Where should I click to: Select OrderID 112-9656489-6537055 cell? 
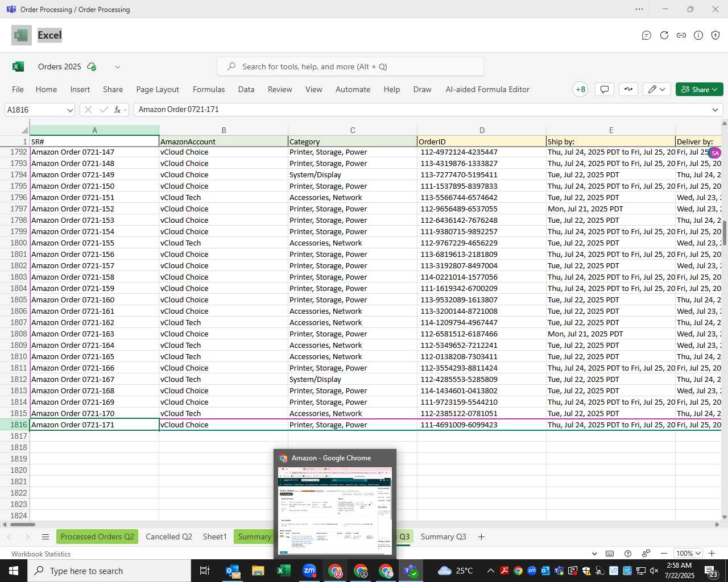point(482,209)
